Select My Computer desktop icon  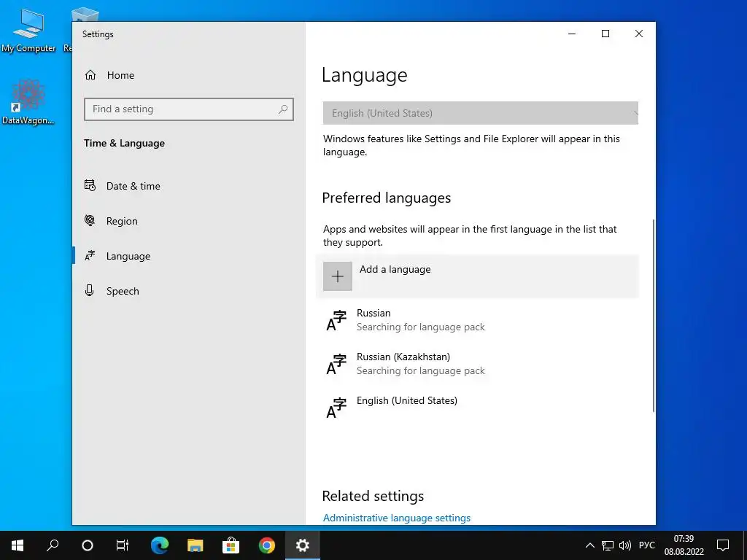(x=28, y=31)
